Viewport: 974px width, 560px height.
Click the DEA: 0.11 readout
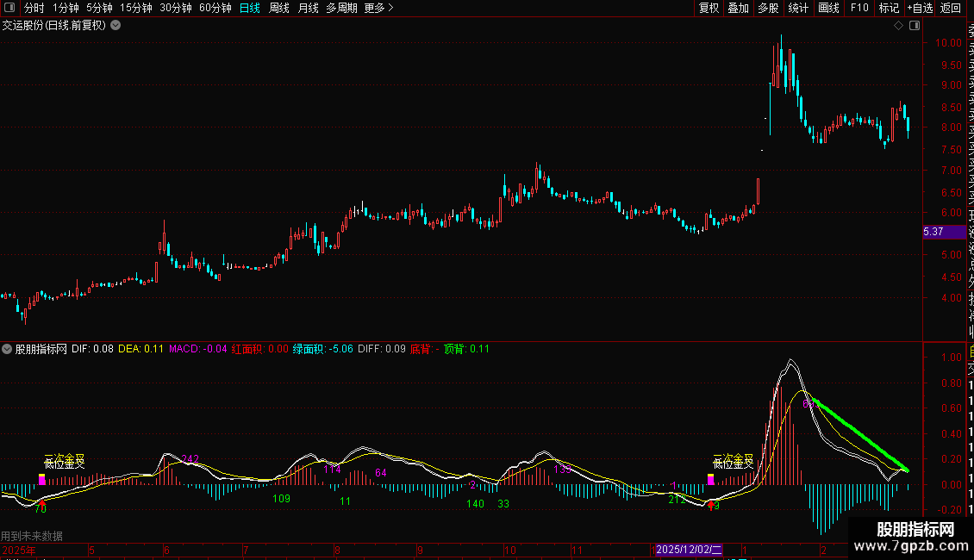pyautogui.click(x=140, y=349)
